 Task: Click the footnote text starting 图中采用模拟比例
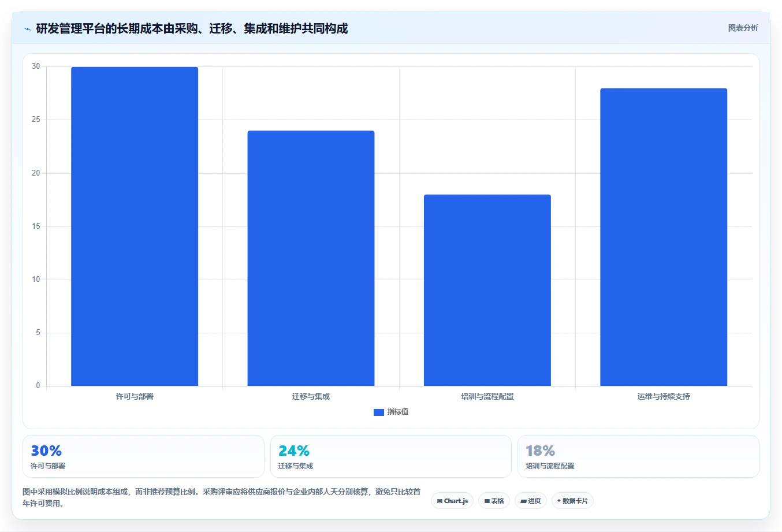pos(222,497)
